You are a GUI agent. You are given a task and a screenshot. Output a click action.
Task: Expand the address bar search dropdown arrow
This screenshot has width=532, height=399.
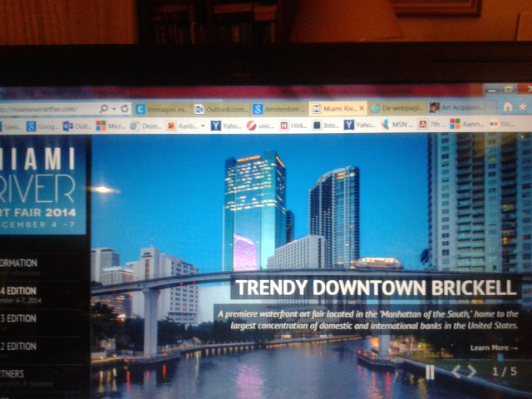tap(114, 109)
